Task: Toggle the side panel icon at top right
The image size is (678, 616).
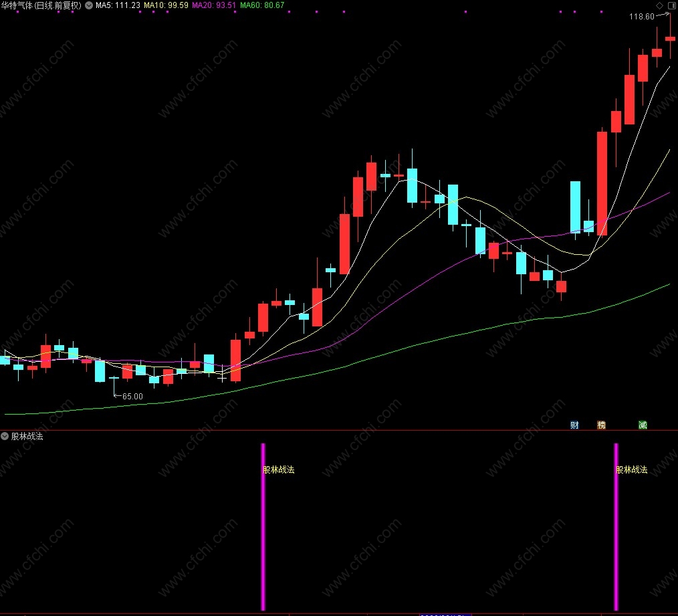Action: click(672, 5)
